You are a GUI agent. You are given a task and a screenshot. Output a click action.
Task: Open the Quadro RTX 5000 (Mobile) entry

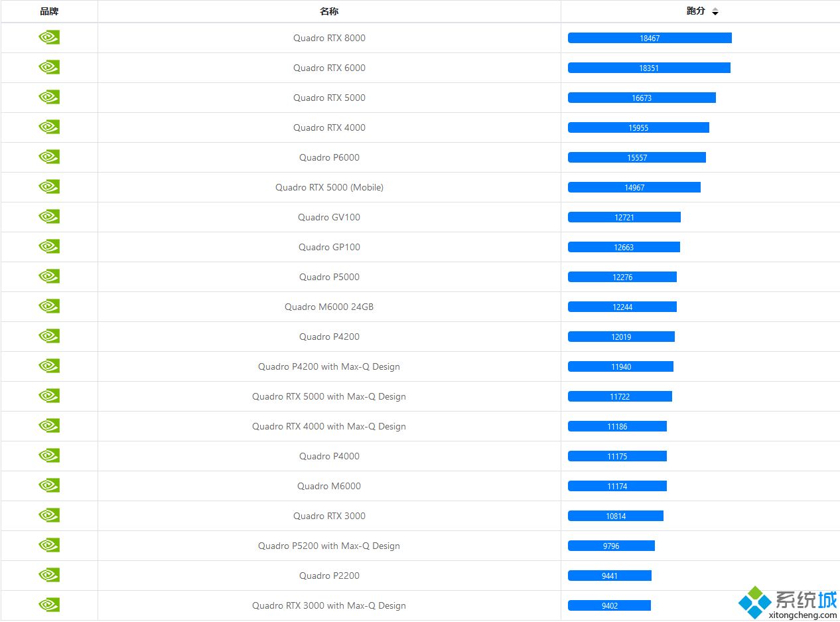pyautogui.click(x=329, y=187)
